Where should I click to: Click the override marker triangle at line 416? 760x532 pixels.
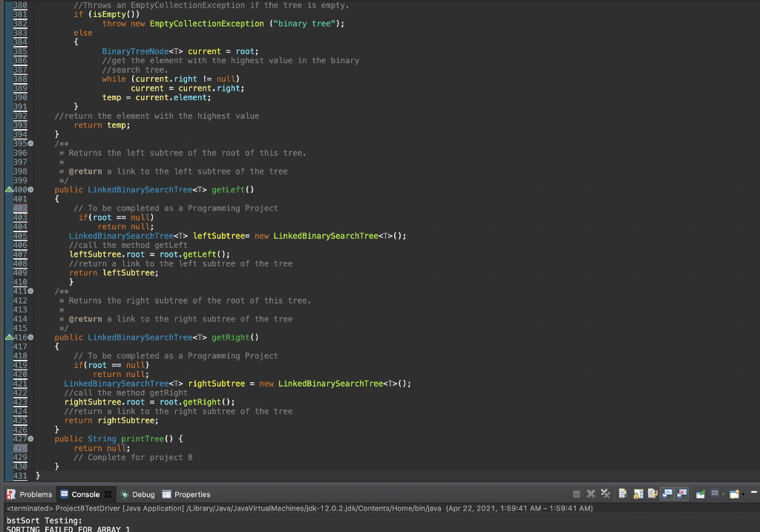point(9,337)
